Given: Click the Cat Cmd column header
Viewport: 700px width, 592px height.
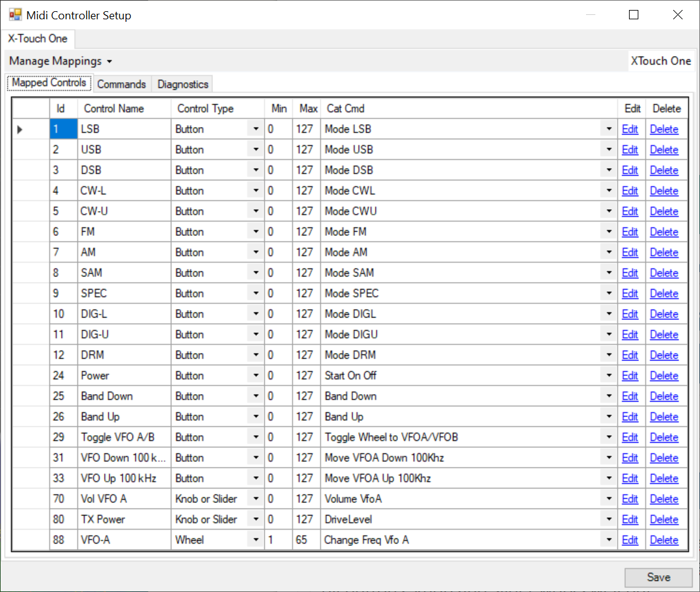Looking at the screenshot, I should click(469, 108).
